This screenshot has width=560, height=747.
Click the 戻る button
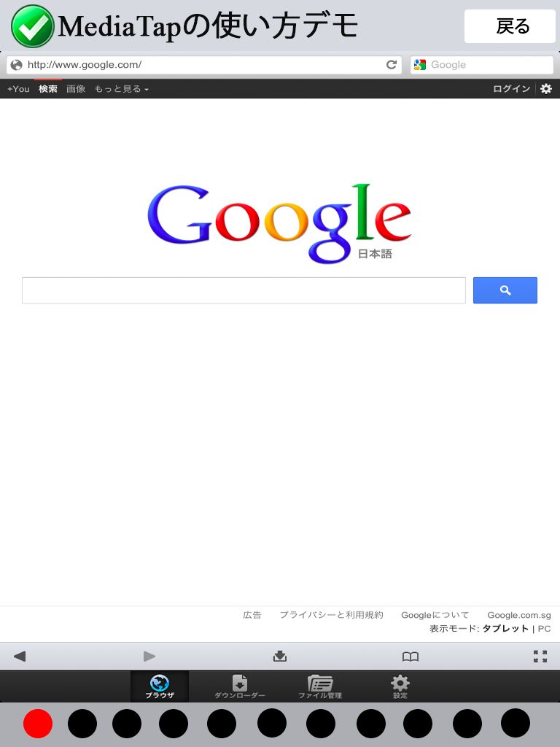pos(510,26)
